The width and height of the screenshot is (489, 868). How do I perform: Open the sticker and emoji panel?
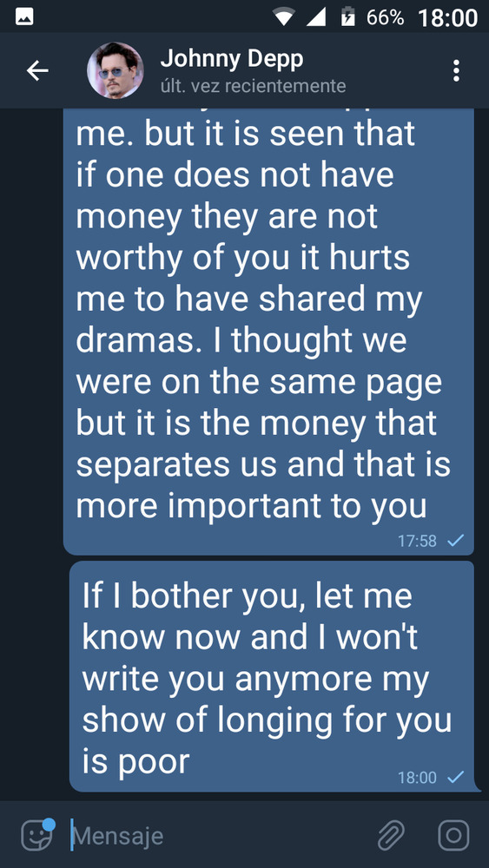pyautogui.click(x=37, y=835)
